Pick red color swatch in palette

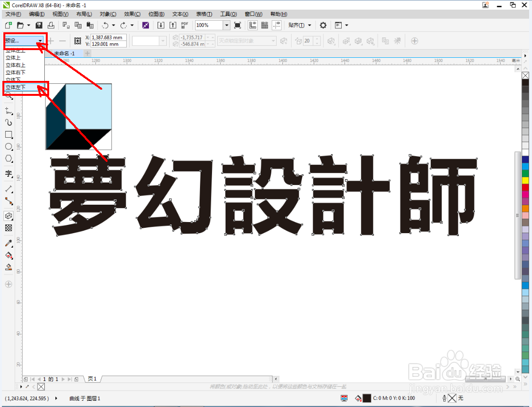(525, 187)
